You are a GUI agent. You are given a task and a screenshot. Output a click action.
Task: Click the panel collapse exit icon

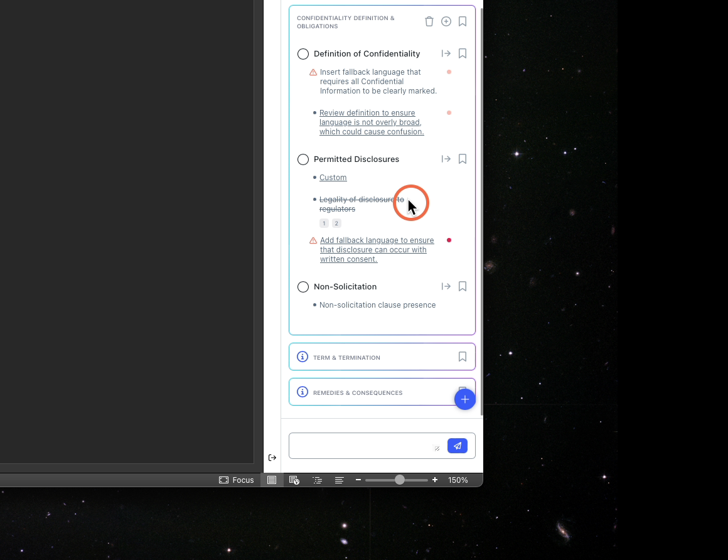click(272, 458)
